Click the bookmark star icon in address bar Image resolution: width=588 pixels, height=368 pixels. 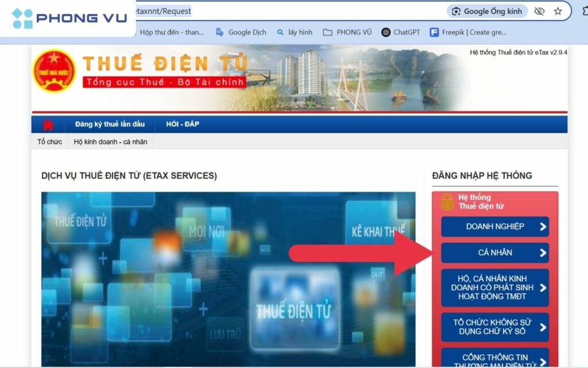coord(558,11)
